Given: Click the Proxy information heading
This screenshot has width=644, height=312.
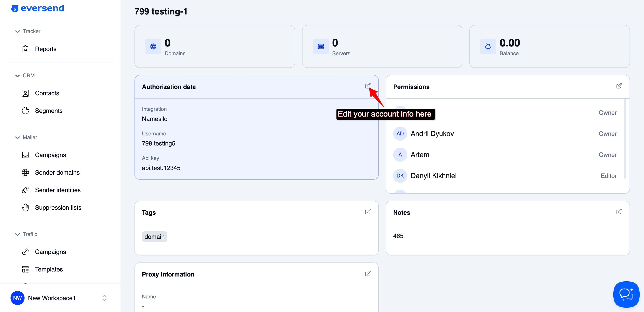Looking at the screenshot, I should [168, 274].
